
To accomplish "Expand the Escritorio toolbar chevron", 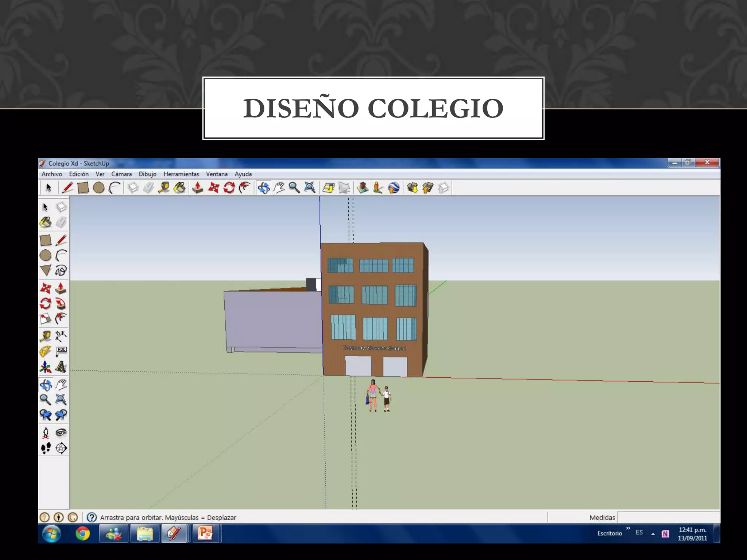I will (x=628, y=528).
